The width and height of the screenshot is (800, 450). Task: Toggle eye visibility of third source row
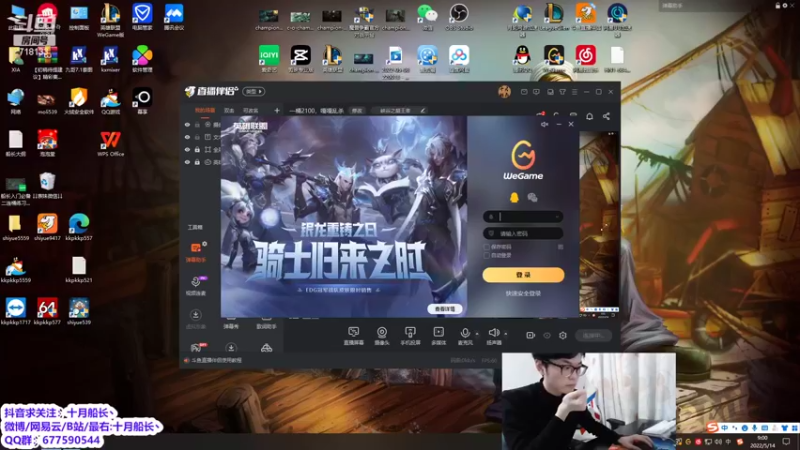[x=187, y=149]
